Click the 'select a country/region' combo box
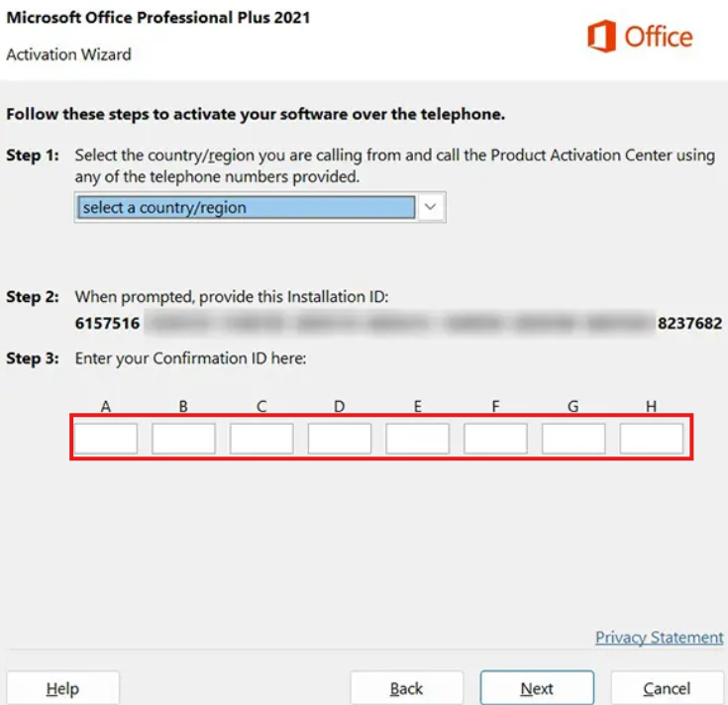 click(x=246, y=207)
